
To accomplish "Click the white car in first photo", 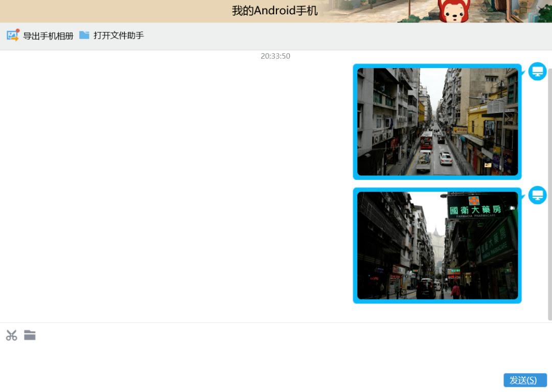I will point(446,159).
